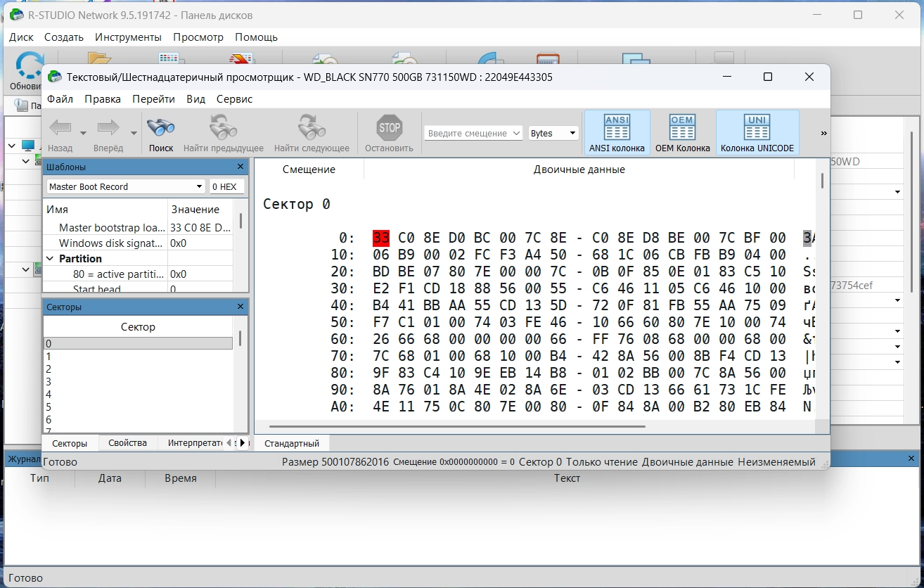Click the Найти предыдущее toolbar icon

[223, 127]
